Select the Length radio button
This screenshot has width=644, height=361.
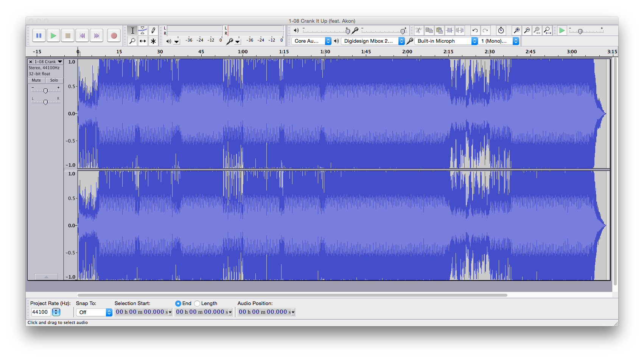pyautogui.click(x=197, y=304)
